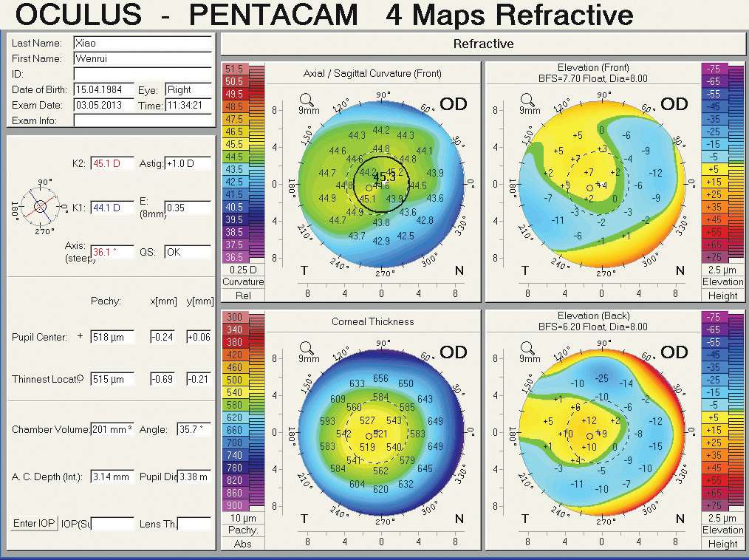
Task: Click the empty ID field
Action: (143, 74)
